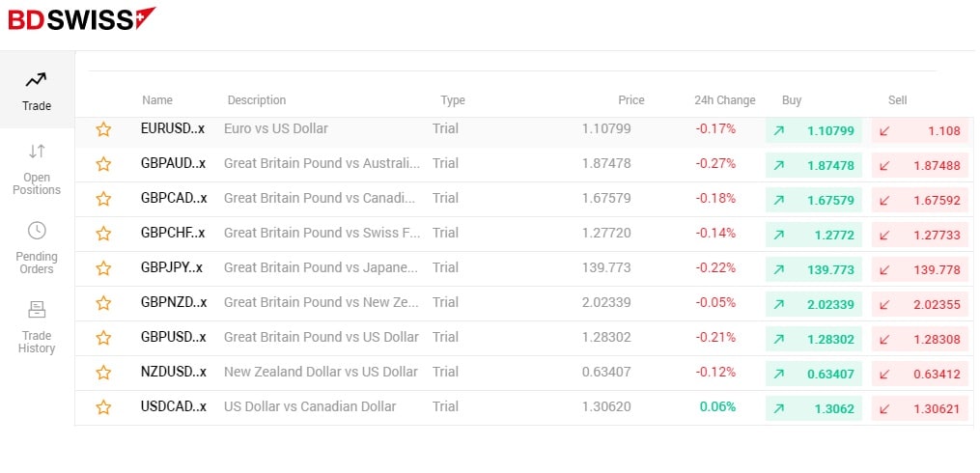Toggle favorite star for GBPJPY
The height and width of the screenshot is (473, 980).
click(103, 268)
